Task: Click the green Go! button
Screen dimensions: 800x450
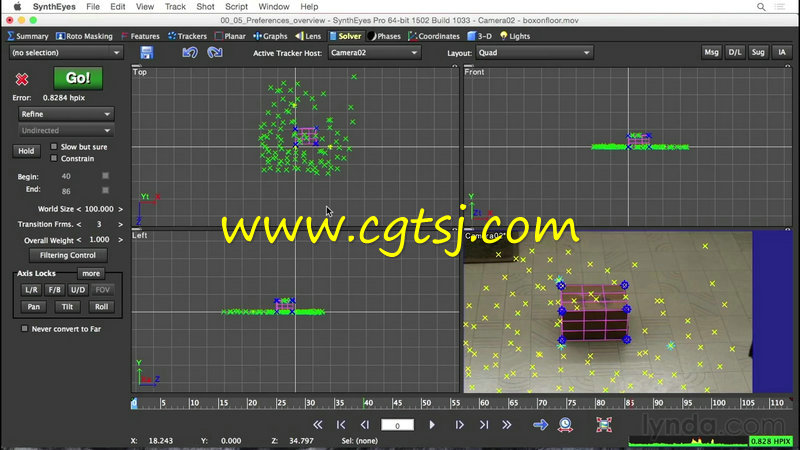Action: [78, 78]
